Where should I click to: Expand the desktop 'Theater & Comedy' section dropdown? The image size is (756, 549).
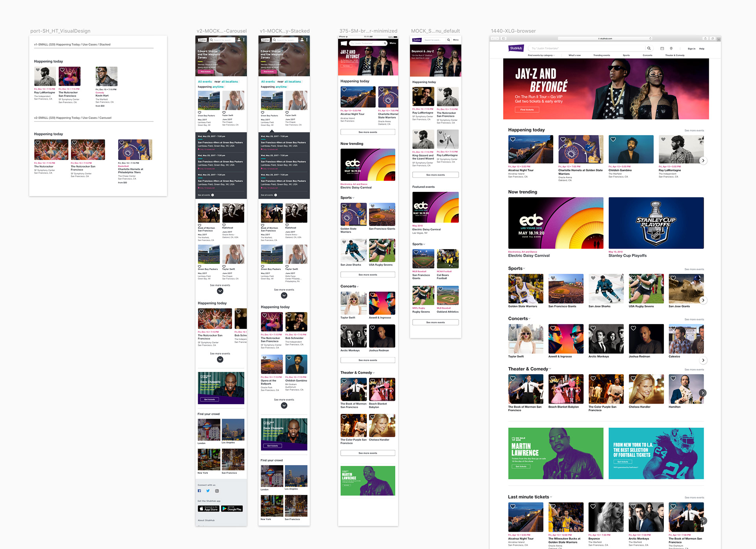point(550,369)
